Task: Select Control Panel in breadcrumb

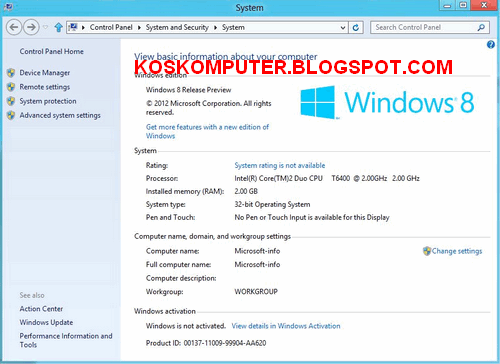Action: pyautogui.click(x=111, y=27)
